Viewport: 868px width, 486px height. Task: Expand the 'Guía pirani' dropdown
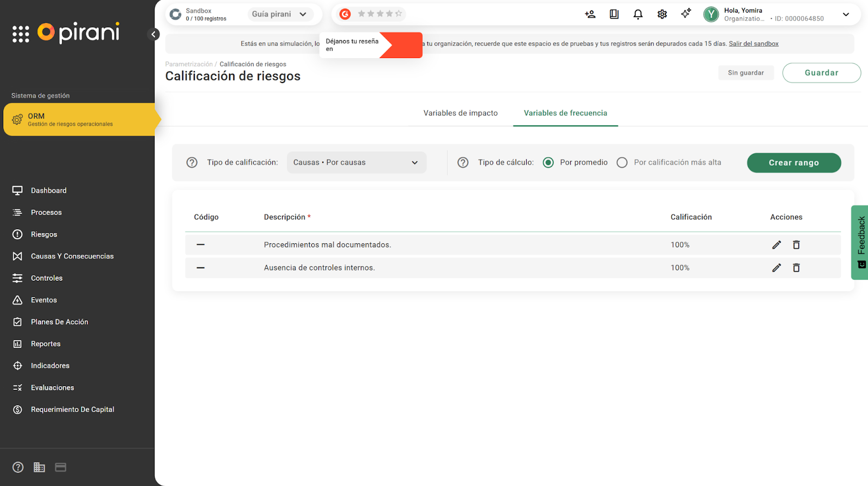click(x=280, y=14)
